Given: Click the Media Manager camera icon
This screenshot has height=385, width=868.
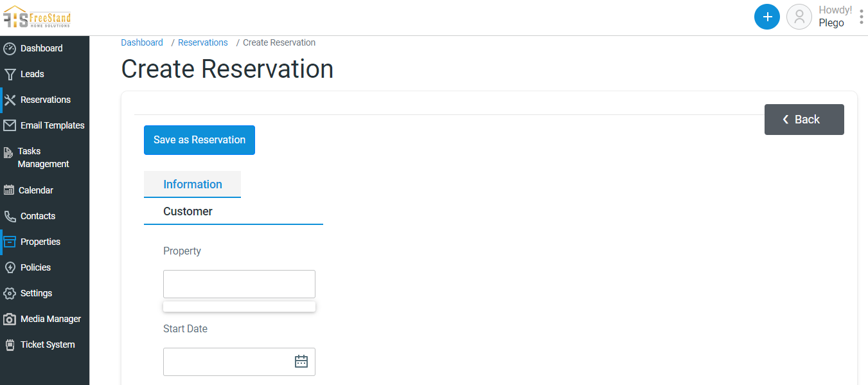Looking at the screenshot, I should [x=10, y=319].
